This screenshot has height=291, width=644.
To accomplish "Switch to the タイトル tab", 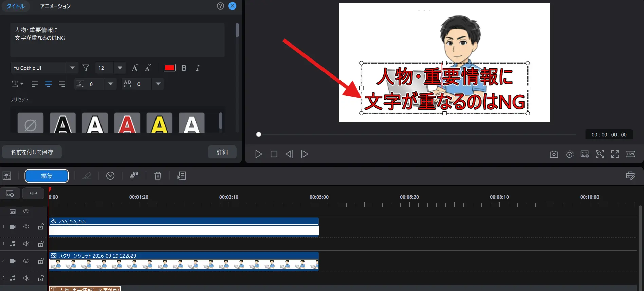I will pos(16,6).
